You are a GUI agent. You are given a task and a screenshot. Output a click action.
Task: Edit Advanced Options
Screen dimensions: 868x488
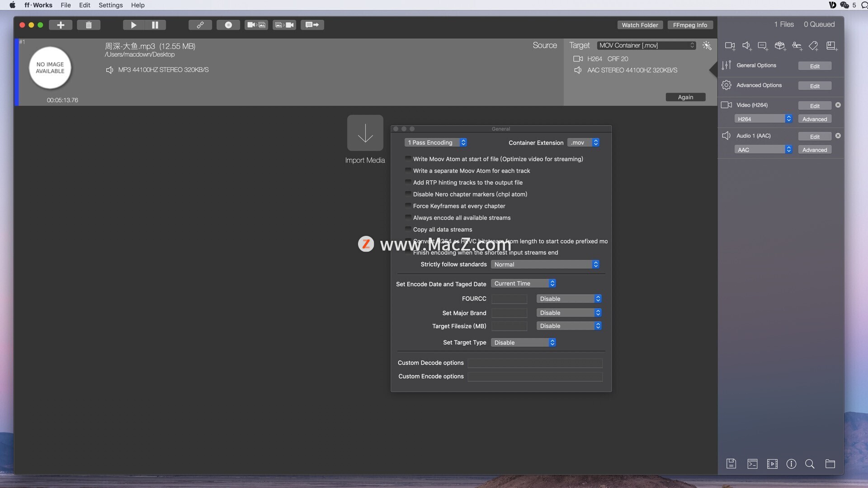pyautogui.click(x=815, y=86)
